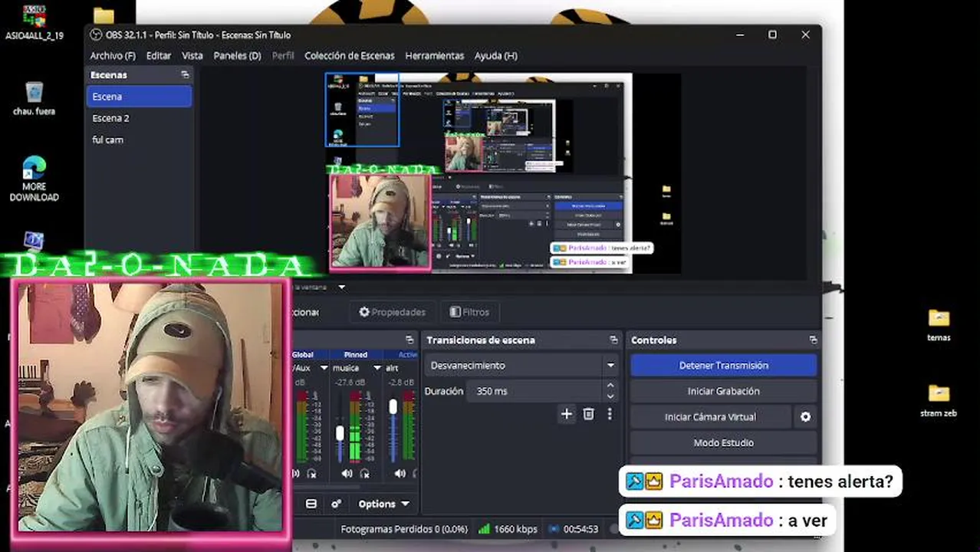This screenshot has height=552, width=980.
Task: Open source Propiedades
Action: click(x=392, y=312)
